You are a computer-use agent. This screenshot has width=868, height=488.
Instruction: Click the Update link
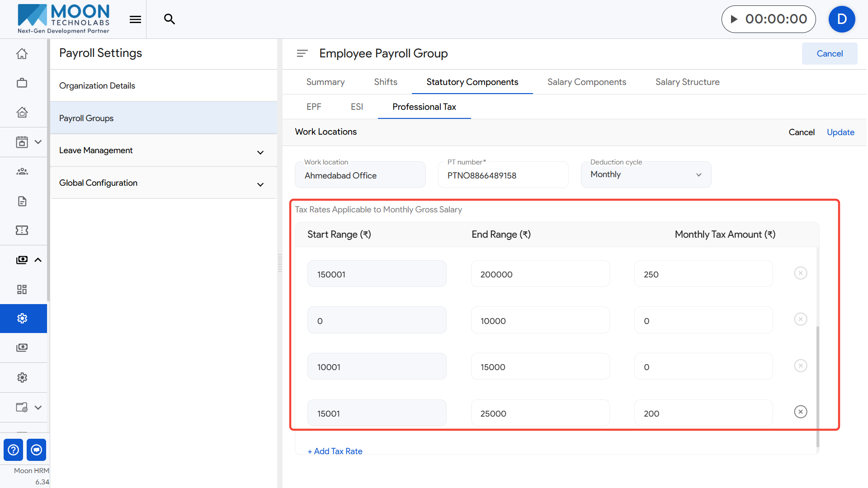(840, 132)
